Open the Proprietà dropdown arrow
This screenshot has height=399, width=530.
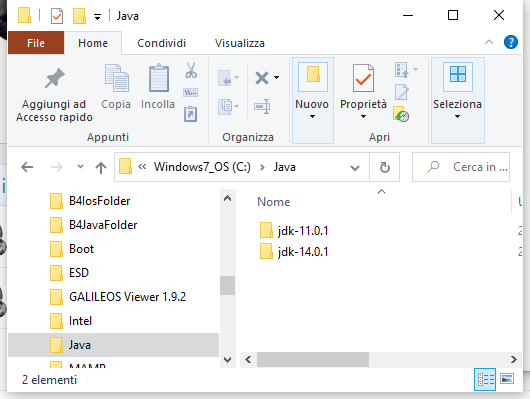363,117
